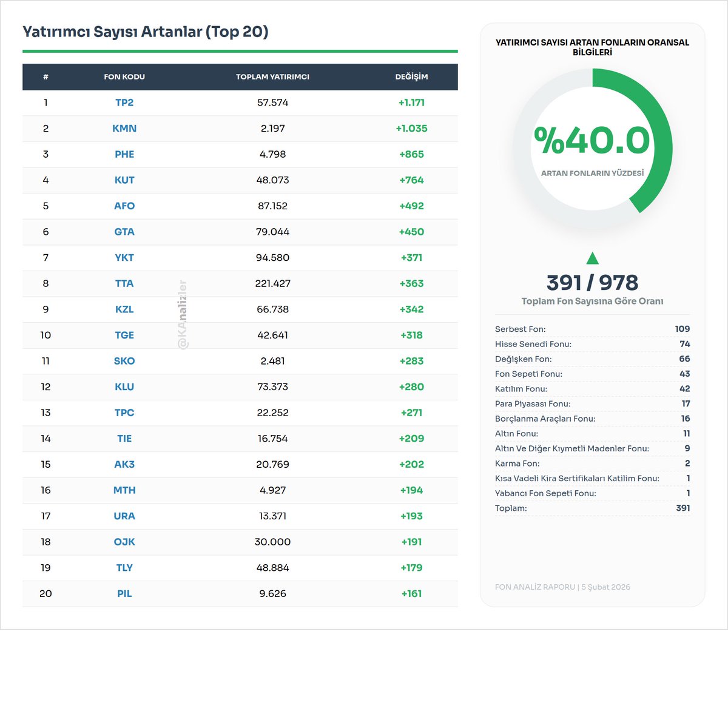Click the Katılım Fonu row label

[x=521, y=389]
